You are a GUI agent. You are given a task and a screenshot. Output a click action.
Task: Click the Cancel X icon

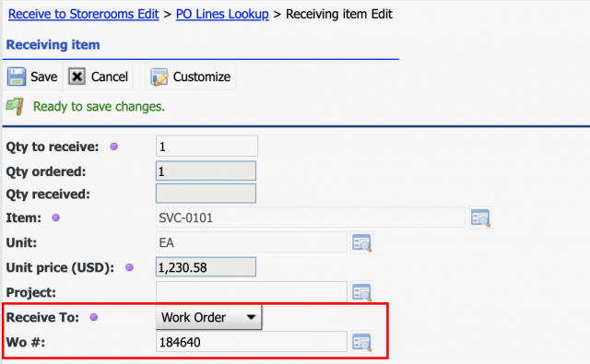click(x=77, y=76)
